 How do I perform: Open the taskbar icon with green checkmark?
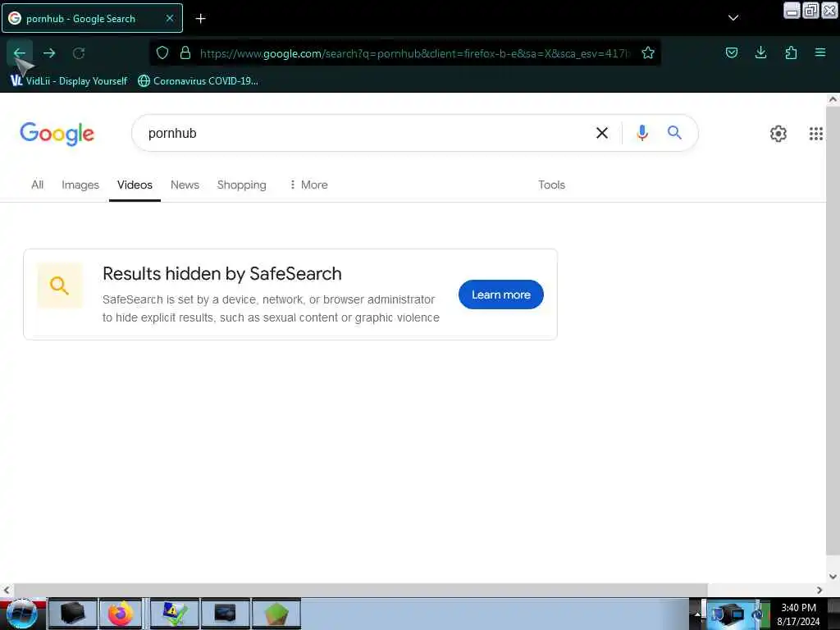[175, 614]
